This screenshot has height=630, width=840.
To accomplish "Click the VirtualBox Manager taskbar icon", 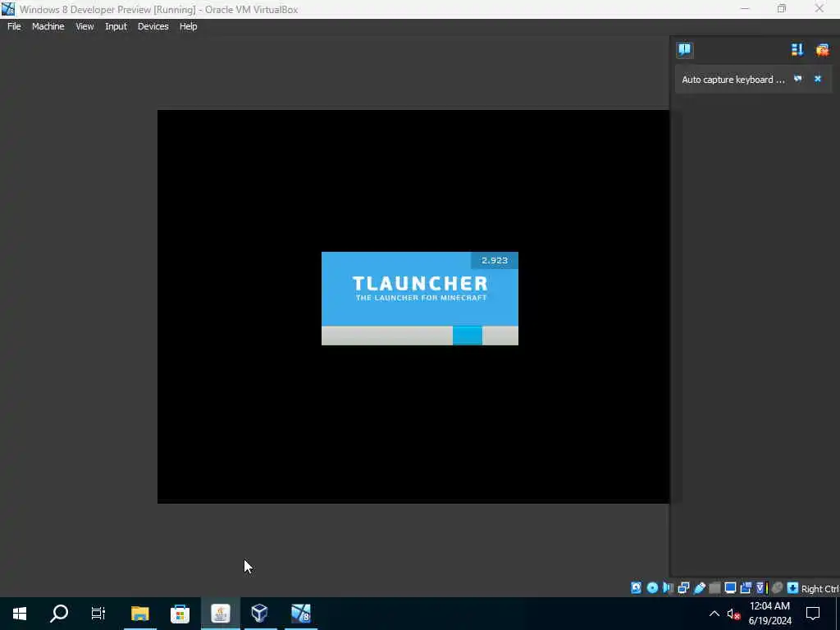I will 260,614.
